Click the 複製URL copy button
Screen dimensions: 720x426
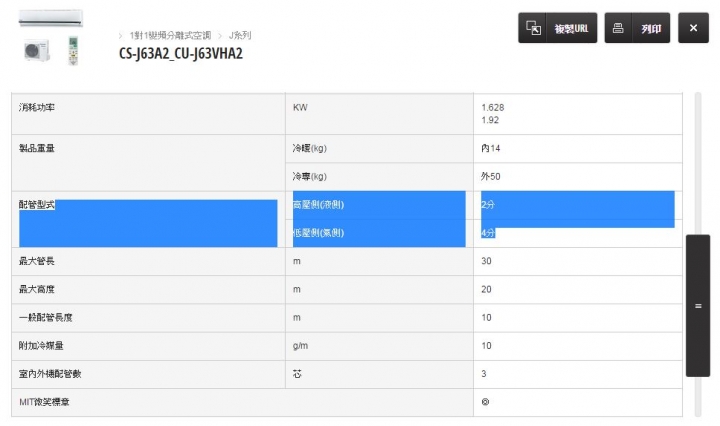point(558,28)
